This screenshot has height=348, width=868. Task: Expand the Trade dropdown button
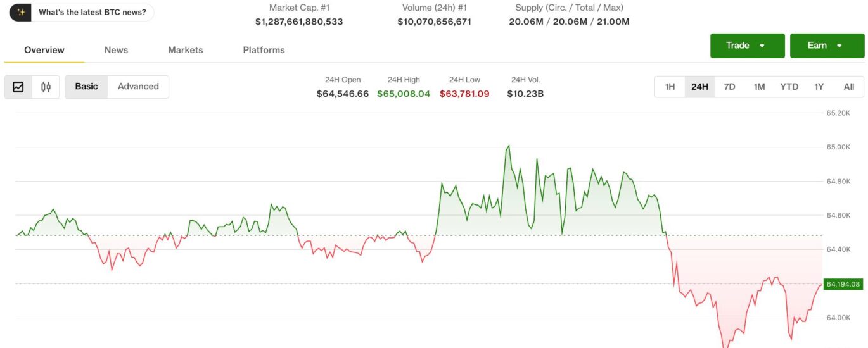click(748, 46)
